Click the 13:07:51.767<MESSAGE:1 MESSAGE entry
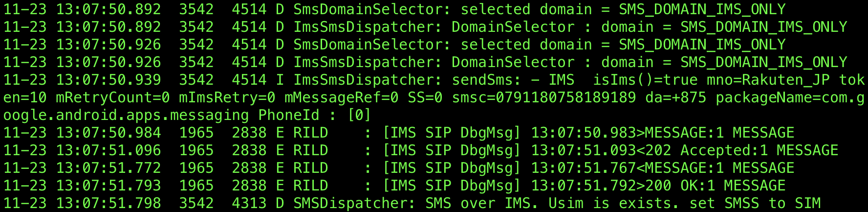Viewport: 868px width, 212px height. pos(663,168)
